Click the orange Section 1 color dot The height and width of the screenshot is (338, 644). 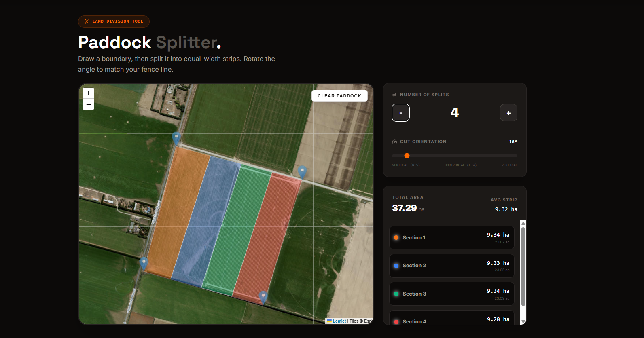[x=396, y=238]
